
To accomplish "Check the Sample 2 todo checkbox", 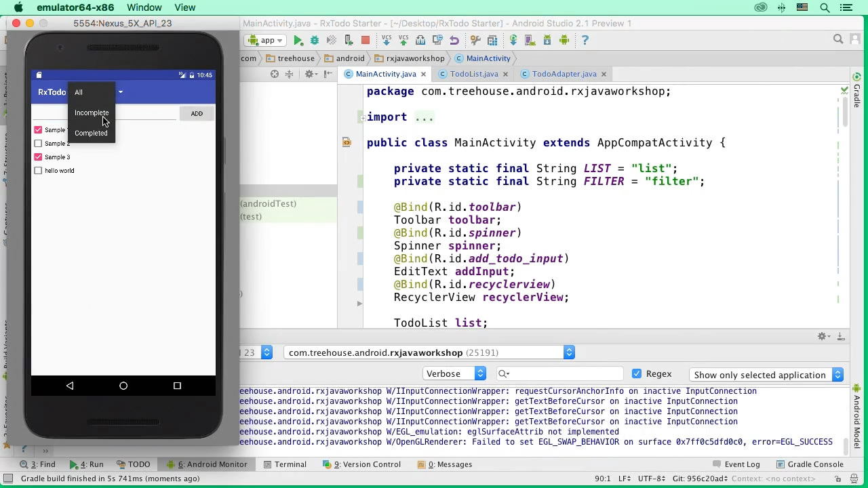I will 38,144.
